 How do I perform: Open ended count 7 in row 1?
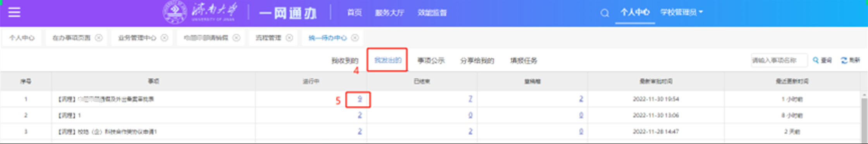pos(470,99)
